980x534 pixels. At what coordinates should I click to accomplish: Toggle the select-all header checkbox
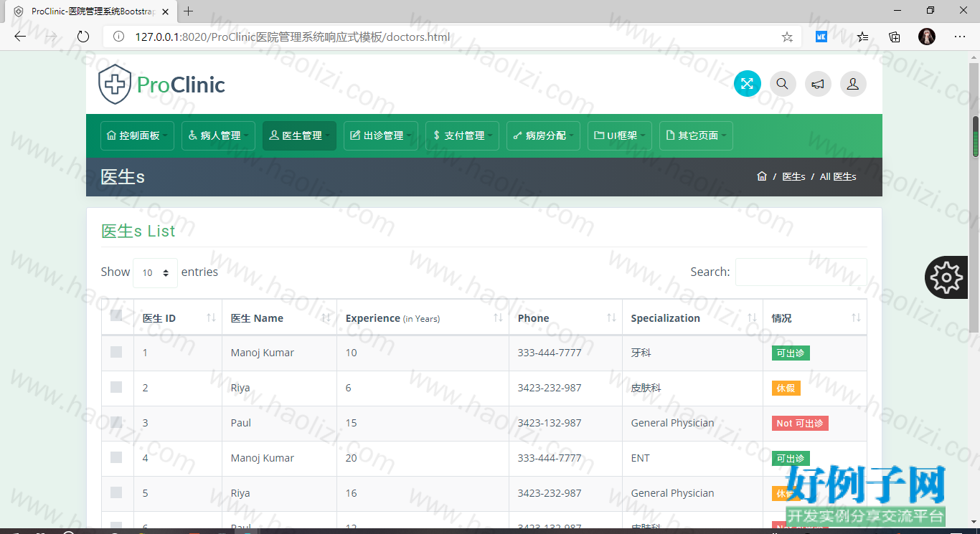click(x=116, y=316)
